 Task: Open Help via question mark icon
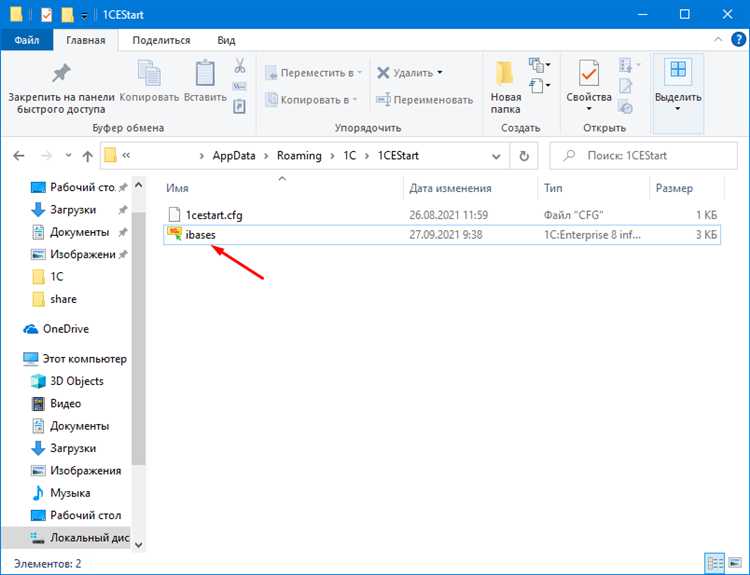[x=739, y=40]
